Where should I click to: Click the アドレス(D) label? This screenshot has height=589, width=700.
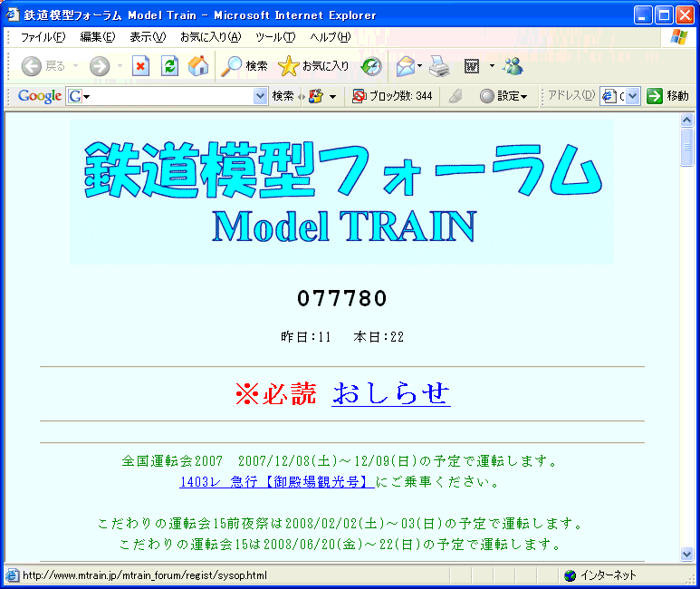pos(571,96)
